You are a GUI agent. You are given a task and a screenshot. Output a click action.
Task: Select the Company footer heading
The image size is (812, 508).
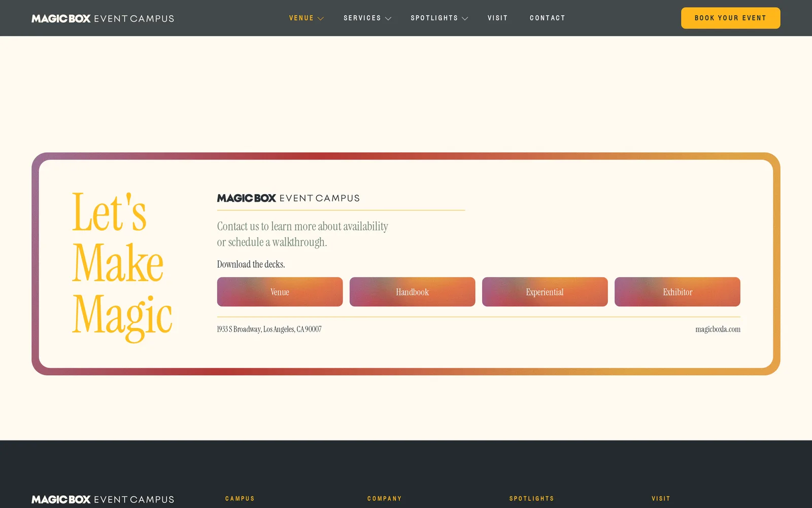tap(385, 499)
